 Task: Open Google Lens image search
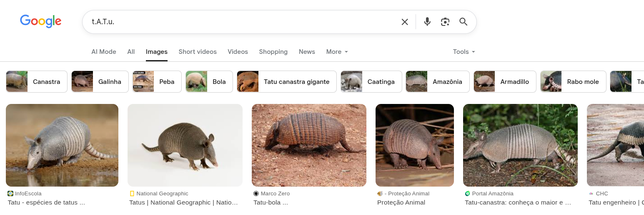point(445,22)
